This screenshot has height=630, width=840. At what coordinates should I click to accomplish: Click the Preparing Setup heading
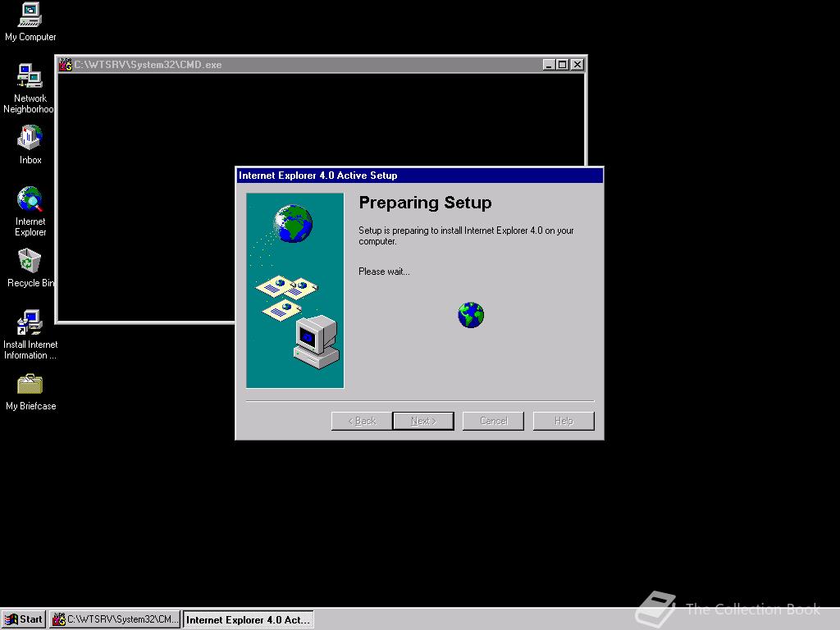coord(425,203)
